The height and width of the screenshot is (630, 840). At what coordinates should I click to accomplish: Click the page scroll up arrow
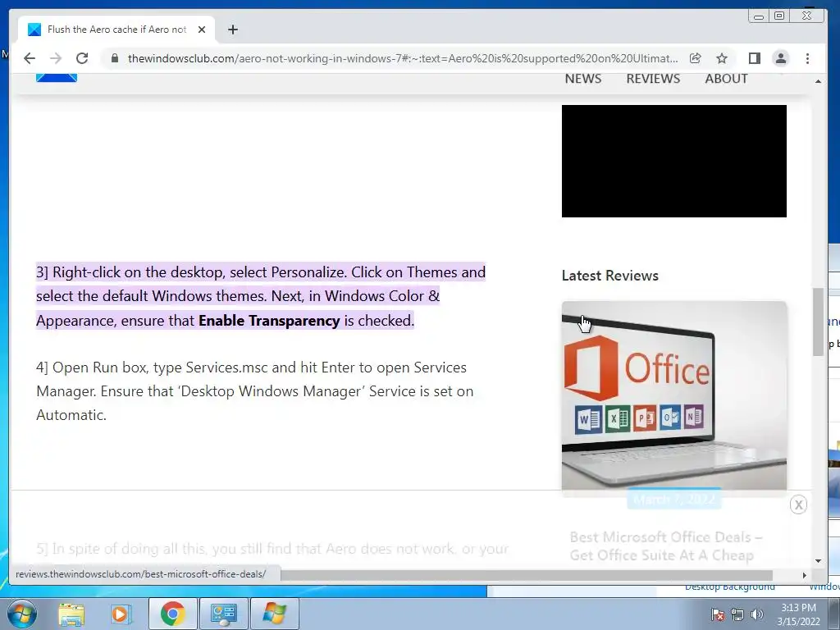[x=818, y=81]
